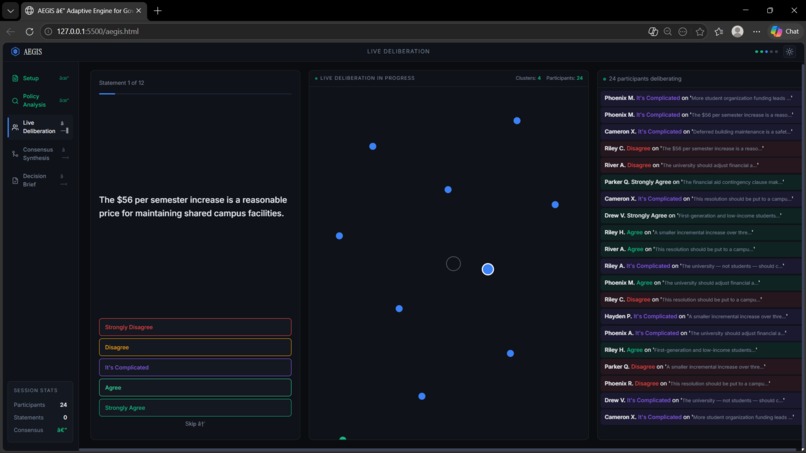Click the step progress dots in header
This screenshot has height=453, width=806.
[766, 51]
